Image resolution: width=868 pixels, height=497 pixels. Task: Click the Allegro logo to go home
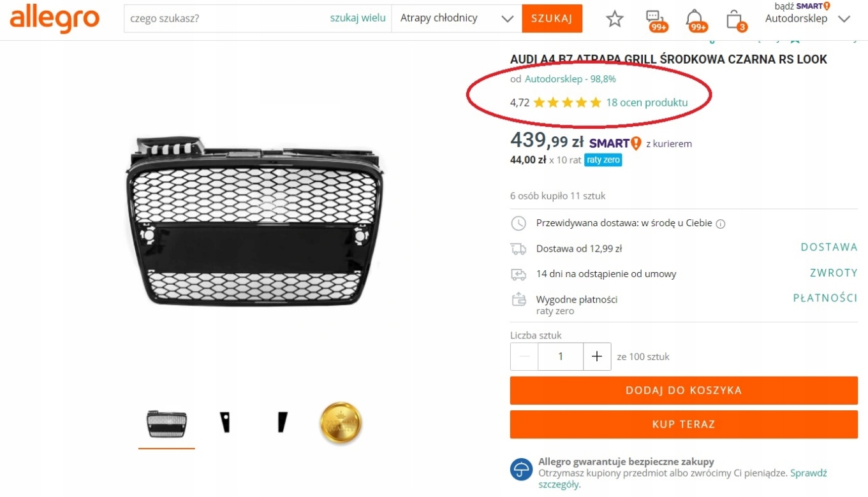[x=54, y=18]
